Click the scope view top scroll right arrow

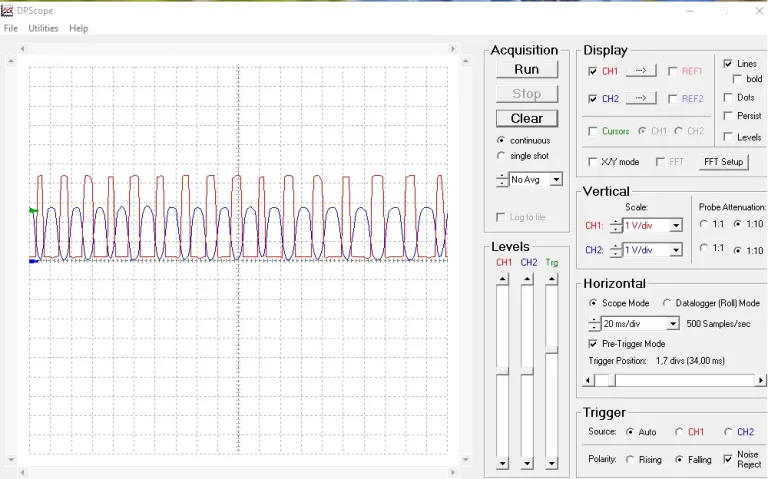coord(453,48)
